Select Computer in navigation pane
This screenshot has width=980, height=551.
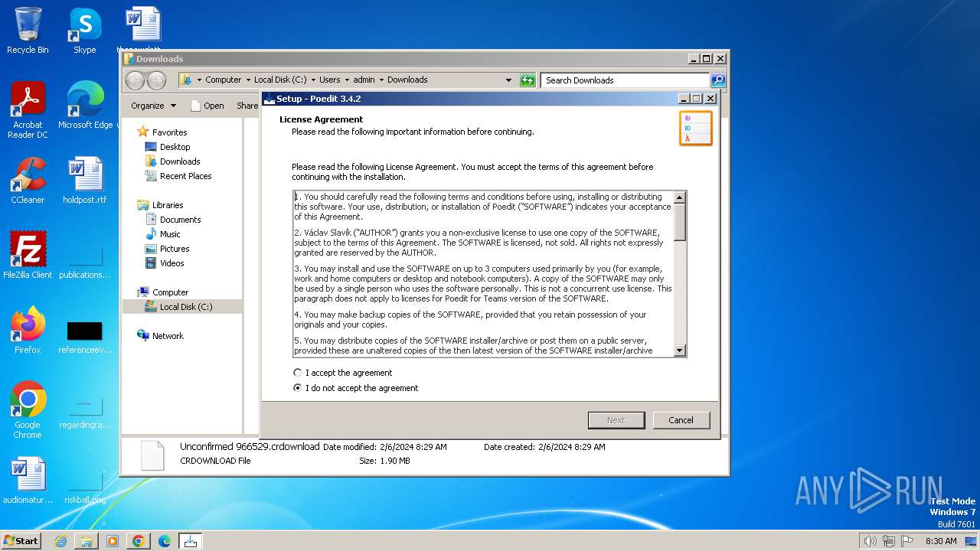coord(163,292)
